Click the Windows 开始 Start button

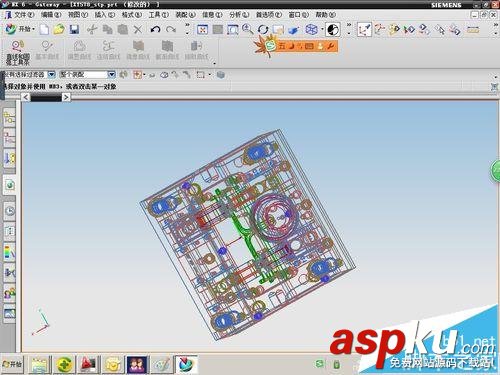click(13, 364)
